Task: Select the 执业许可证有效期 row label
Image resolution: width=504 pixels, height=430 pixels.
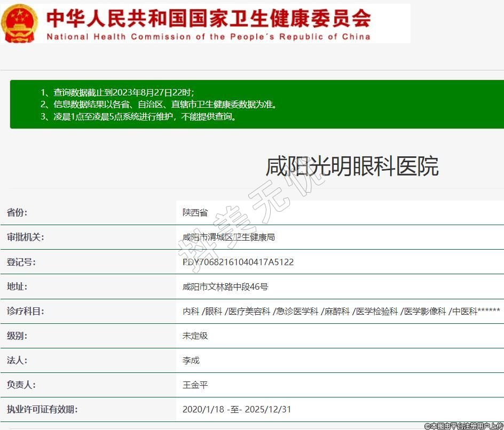Action: point(42,409)
